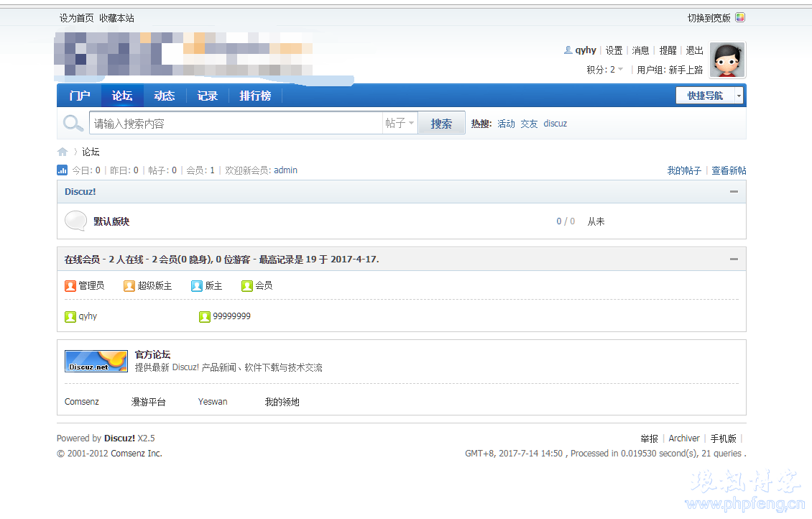Open the Discuz! category title link

(x=80, y=192)
